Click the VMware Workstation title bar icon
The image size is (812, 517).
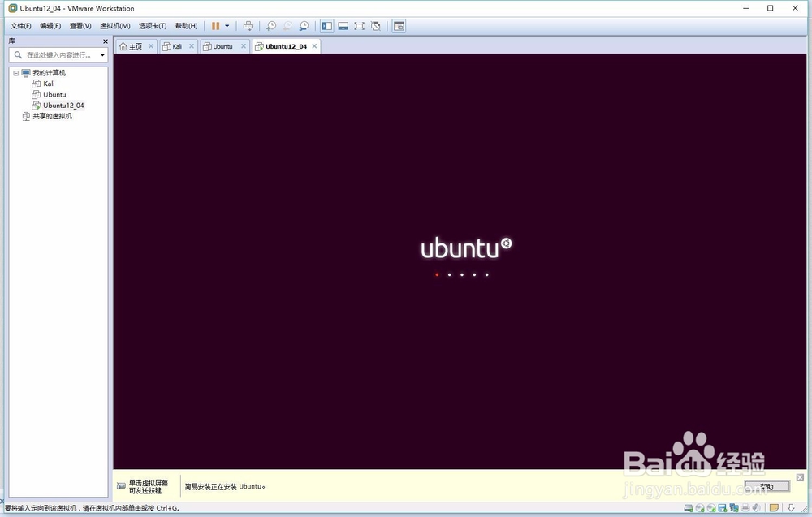click(13, 8)
